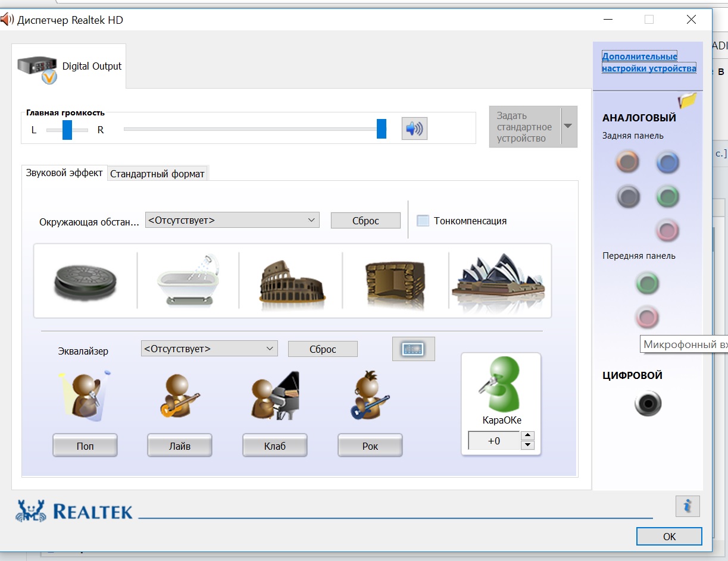728x561 pixels.
Task: Click the ЦИФРОВОЙ section heading
Action: (632, 375)
